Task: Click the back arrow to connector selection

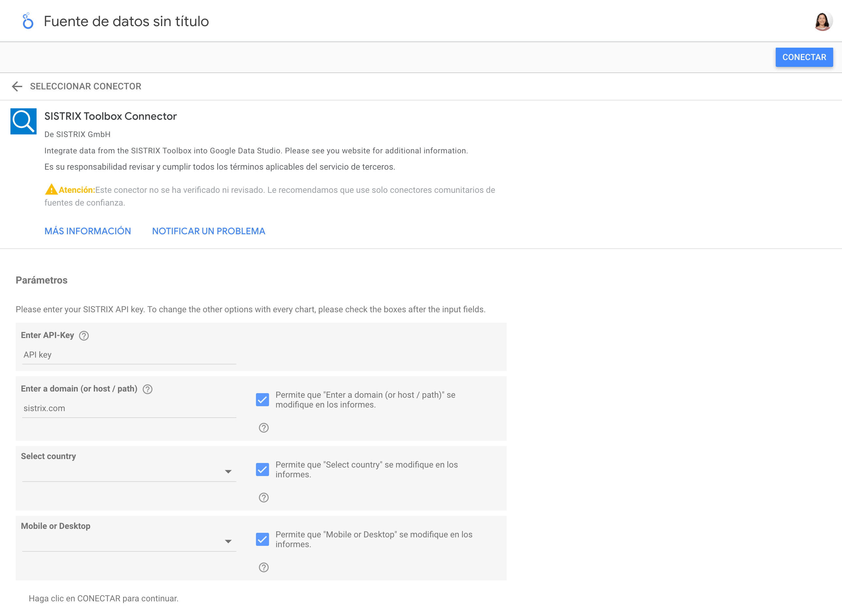Action: (x=17, y=86)
